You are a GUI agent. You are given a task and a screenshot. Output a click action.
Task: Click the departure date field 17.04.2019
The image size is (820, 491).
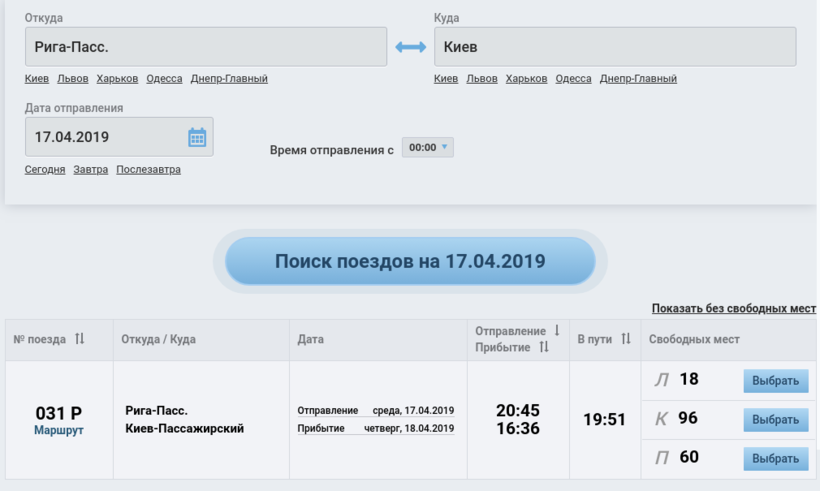pos(105,137)
